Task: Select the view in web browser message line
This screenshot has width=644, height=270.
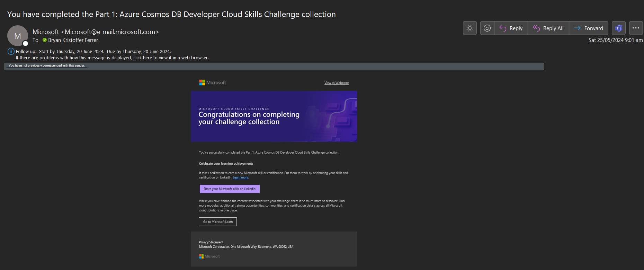Action: point(112,58)
